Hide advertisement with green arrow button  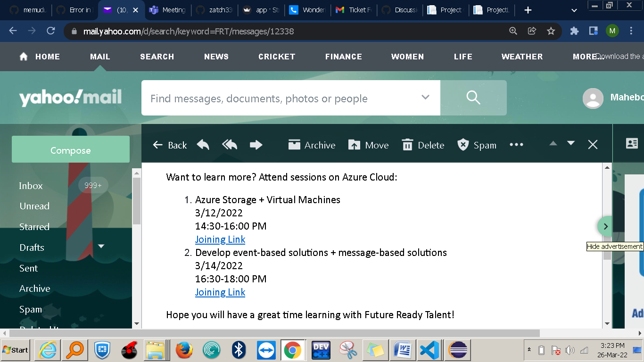[605, 226]
